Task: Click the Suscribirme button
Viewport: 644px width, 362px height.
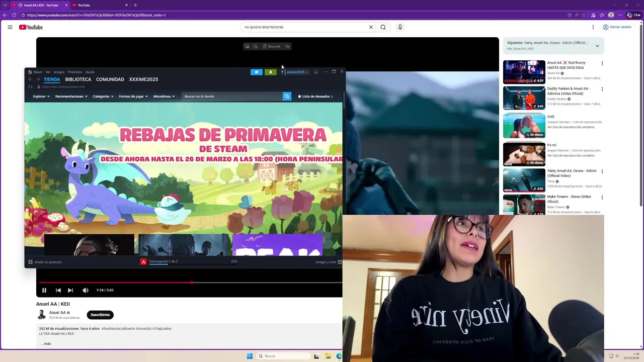Action: [100, 315]
